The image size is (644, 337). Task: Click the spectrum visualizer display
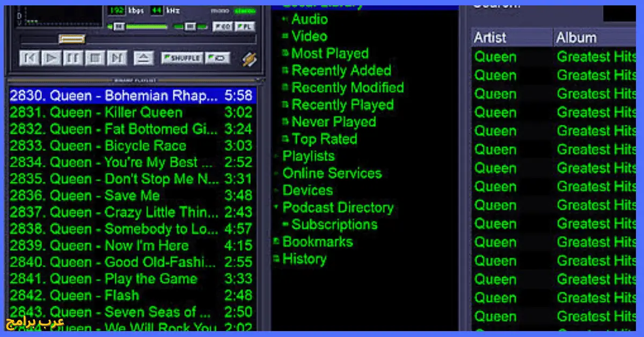pos(59,15)
